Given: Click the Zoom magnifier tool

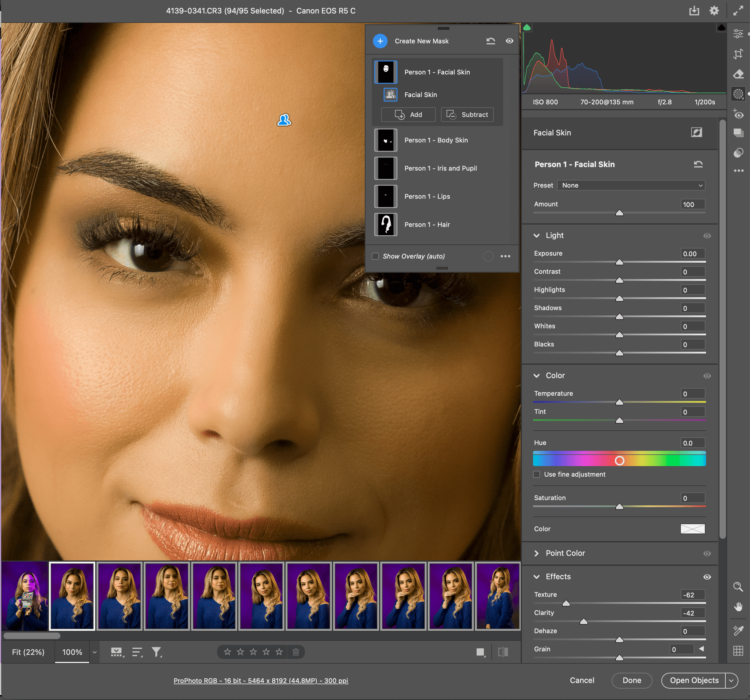Looking at the screenshot, I should [x=738, y=587].
